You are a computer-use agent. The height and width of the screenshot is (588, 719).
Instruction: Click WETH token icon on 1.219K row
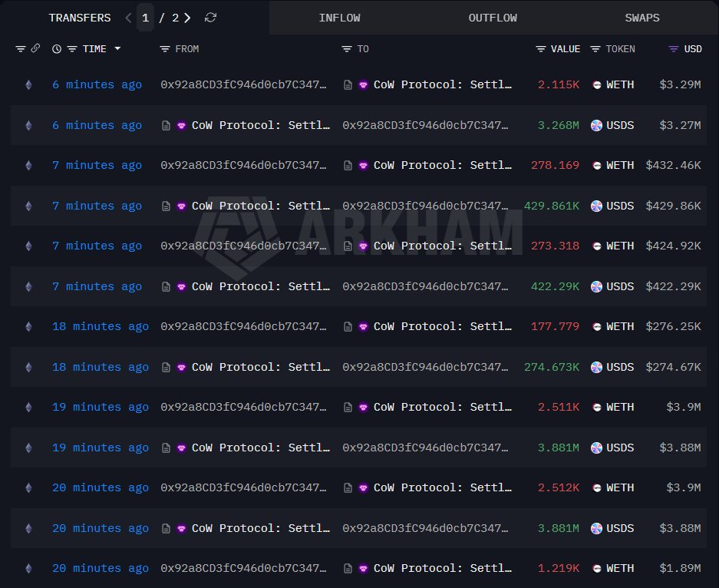tap(596, 568)
